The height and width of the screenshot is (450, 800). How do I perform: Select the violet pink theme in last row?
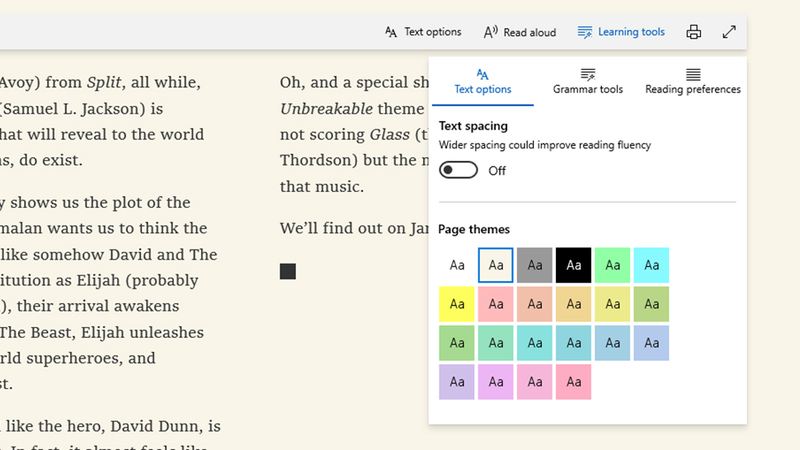[x=495, y=382]
